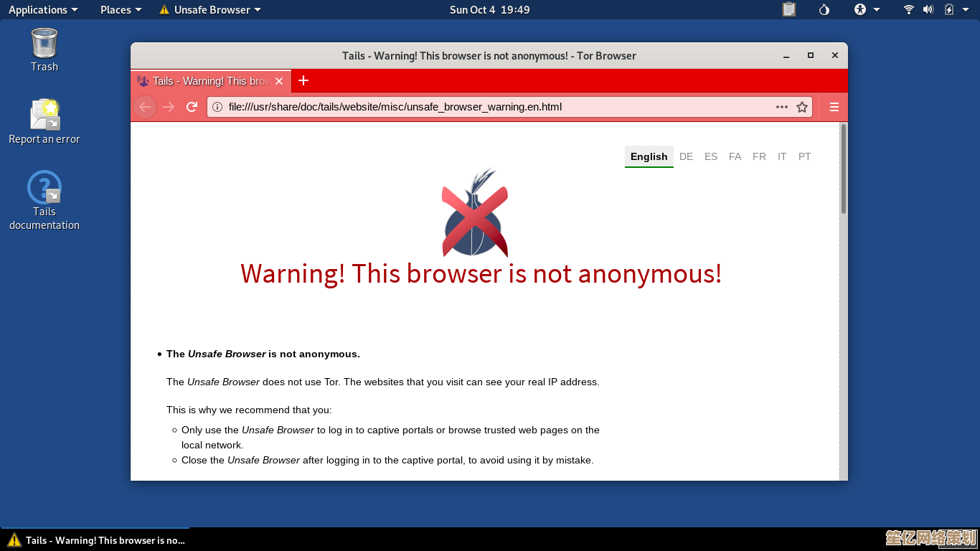Switch page language to FR
This screenshot has width=980, height=551.
coord(759,156)
